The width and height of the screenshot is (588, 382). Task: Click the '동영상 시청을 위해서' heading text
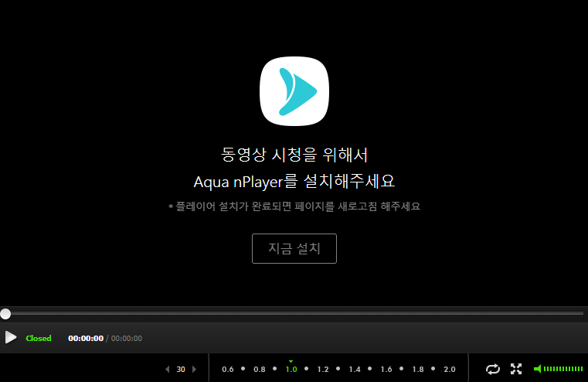[294, 155]
